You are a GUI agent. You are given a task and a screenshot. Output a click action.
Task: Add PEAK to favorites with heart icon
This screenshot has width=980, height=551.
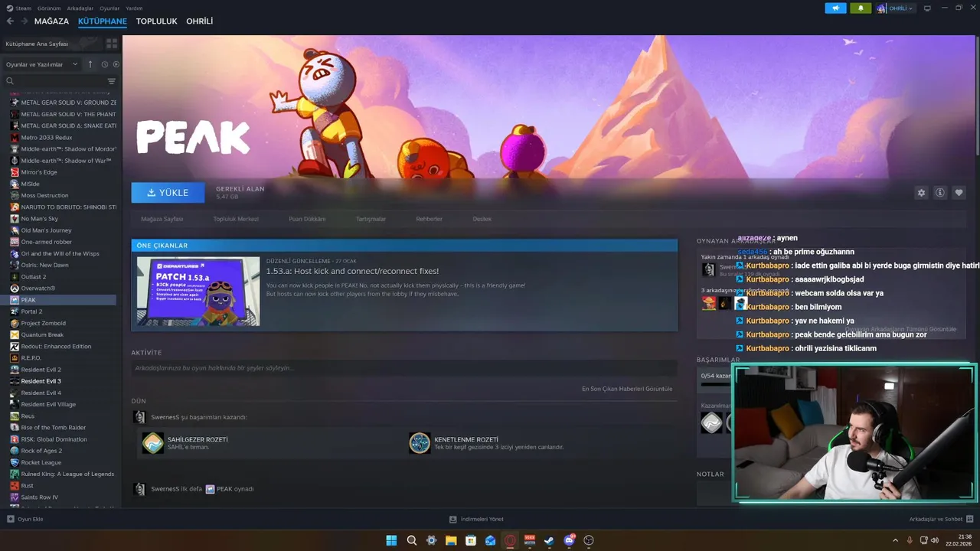959,193
